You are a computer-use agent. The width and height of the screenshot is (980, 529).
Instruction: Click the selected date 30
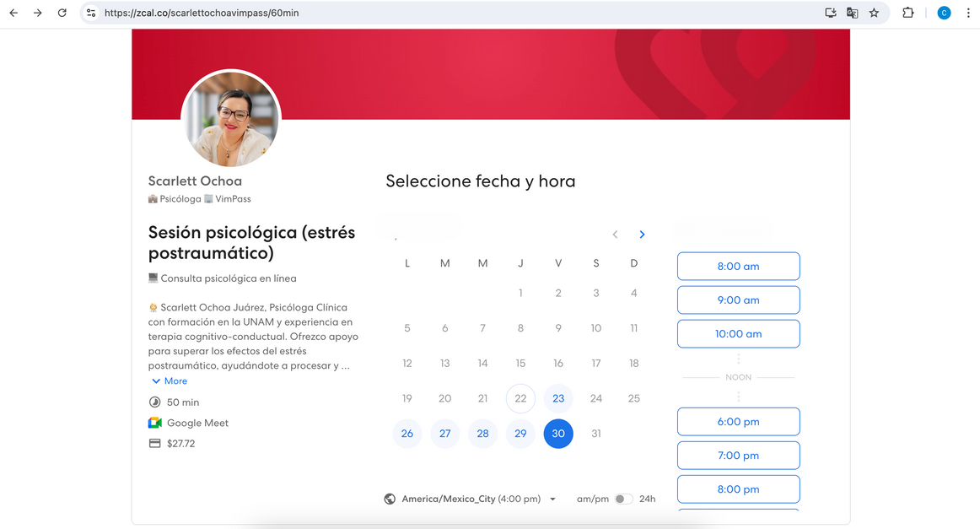pyautogui.click(x=558, y=434)
